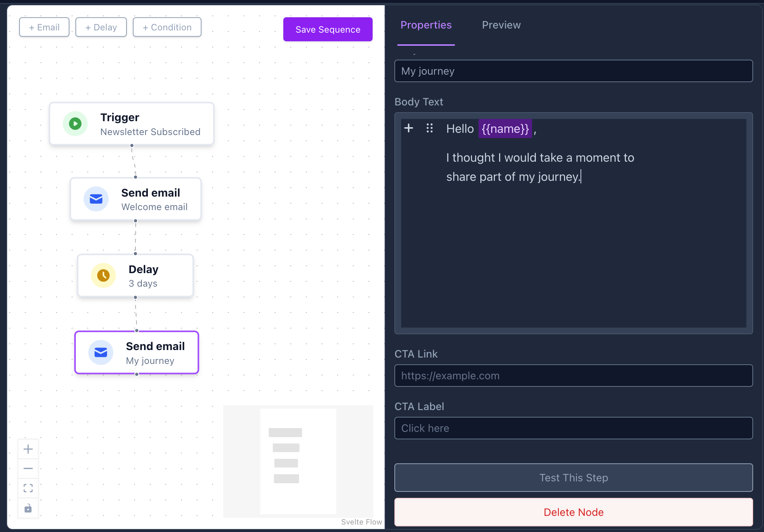The width and height of the screenshot is (764, 532).
Task: Select the Trigger Newsletter Subscribed node
Action: (132, 123)
